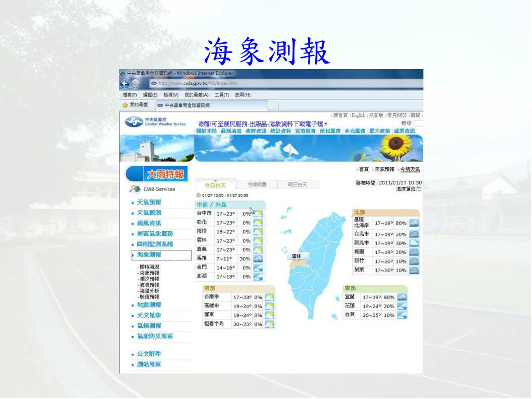
Task: Click 苗栗 weather icon
Action: (x=414, y=270)
